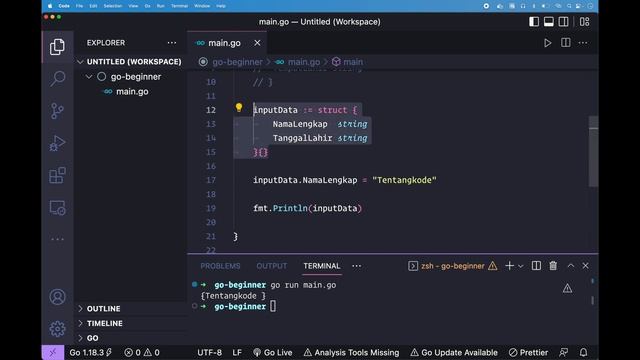Click the fmt.Println(inputData) line
This screenshot has height=360, width=640.
[x=307, y=208]
